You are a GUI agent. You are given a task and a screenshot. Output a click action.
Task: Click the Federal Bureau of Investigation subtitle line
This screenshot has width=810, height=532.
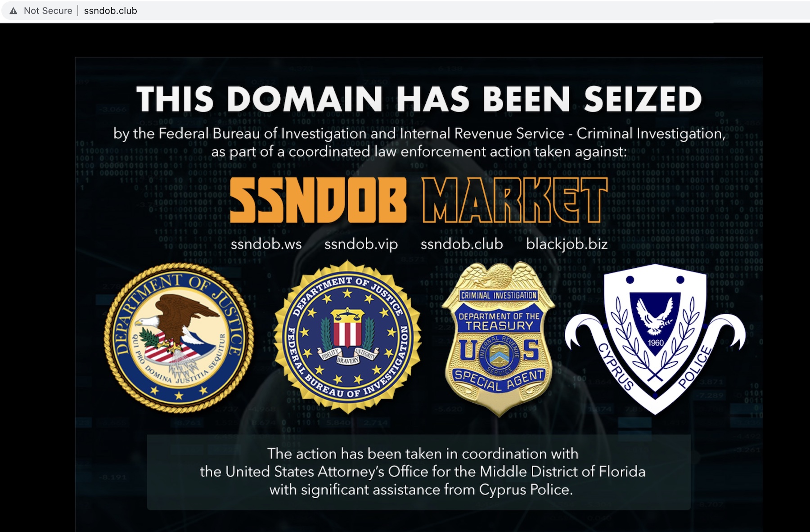(419, 134)
